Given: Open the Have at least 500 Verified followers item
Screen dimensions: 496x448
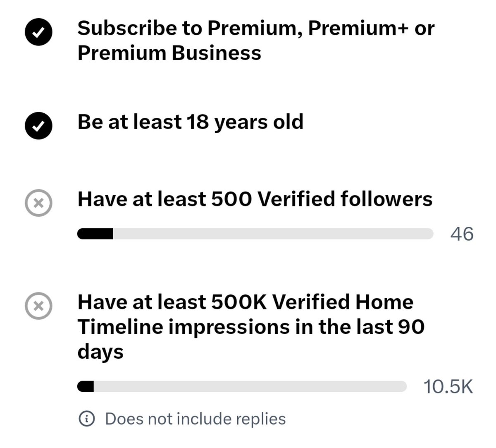Looking at the screenshot, I should pyautogui.click(x=255, y=199).
